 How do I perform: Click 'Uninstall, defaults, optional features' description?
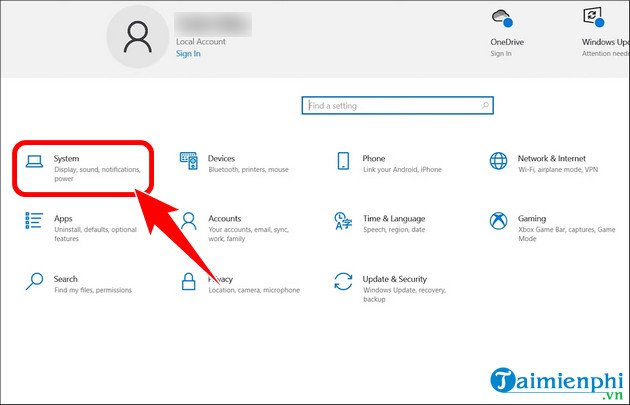pos(95,234)
